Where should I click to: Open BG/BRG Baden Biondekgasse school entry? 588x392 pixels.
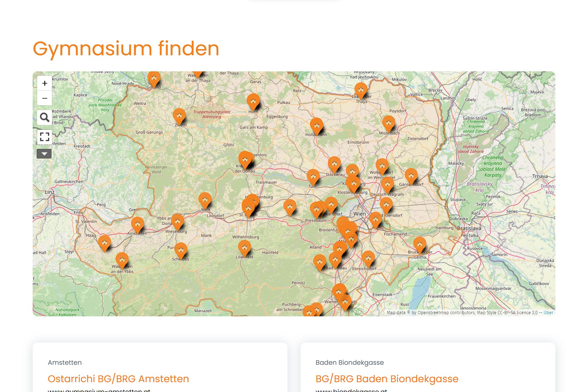click(x=387, y=379)
